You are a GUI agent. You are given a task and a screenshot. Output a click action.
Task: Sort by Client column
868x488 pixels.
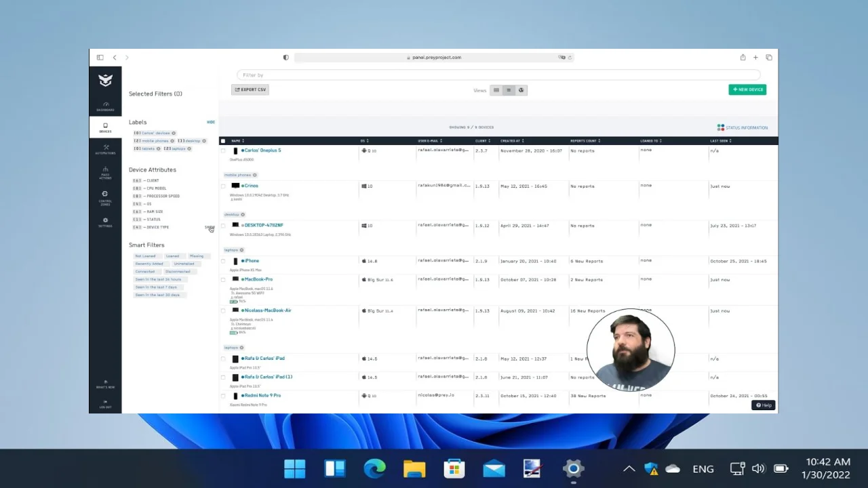pyautogui.click(x=482, y=141)
